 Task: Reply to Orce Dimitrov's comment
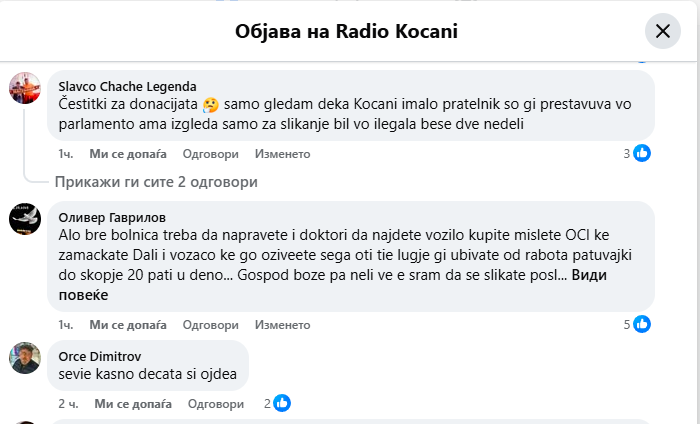tap(216, 404)
